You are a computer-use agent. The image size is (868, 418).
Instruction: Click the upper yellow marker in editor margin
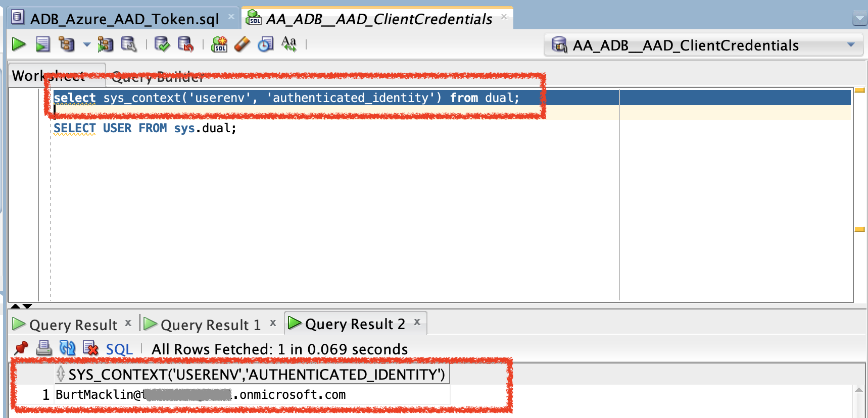[x=860, y=90]
